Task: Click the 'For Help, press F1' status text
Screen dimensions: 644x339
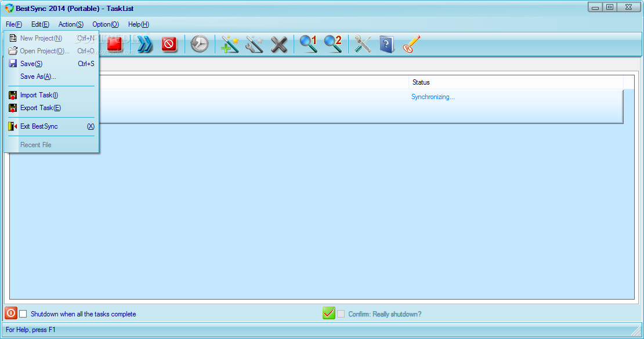Action: pos(30,330)
